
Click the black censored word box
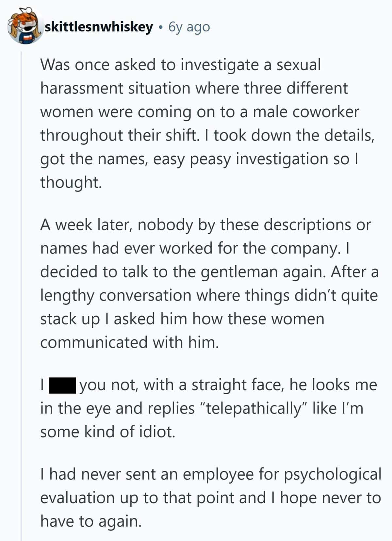coord(62,385)
